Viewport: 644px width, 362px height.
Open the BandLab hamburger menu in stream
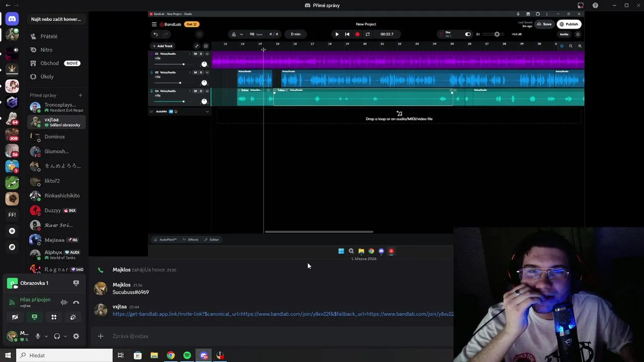(154, 24)
